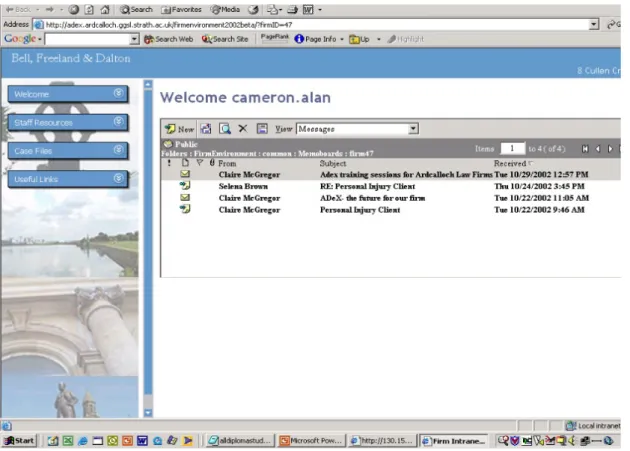Expand the Case Files sidebar section
Viewport: 630px width, 451px height.
[118, 150]
